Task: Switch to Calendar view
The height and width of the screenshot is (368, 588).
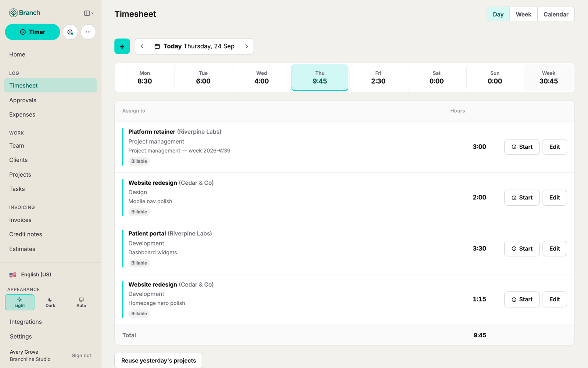Action: pyautogui.click(x=556, y=14)
